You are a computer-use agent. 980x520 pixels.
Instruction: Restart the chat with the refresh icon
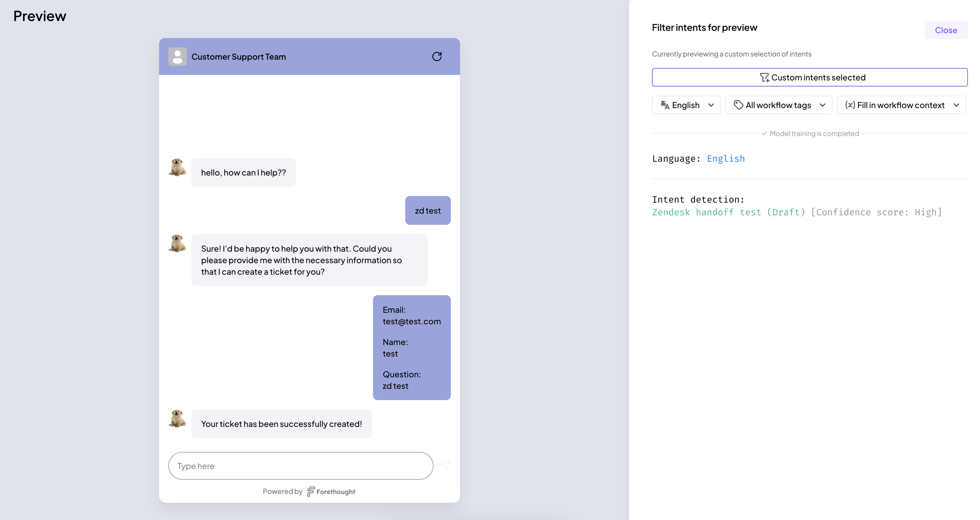[x=437, y=57]
